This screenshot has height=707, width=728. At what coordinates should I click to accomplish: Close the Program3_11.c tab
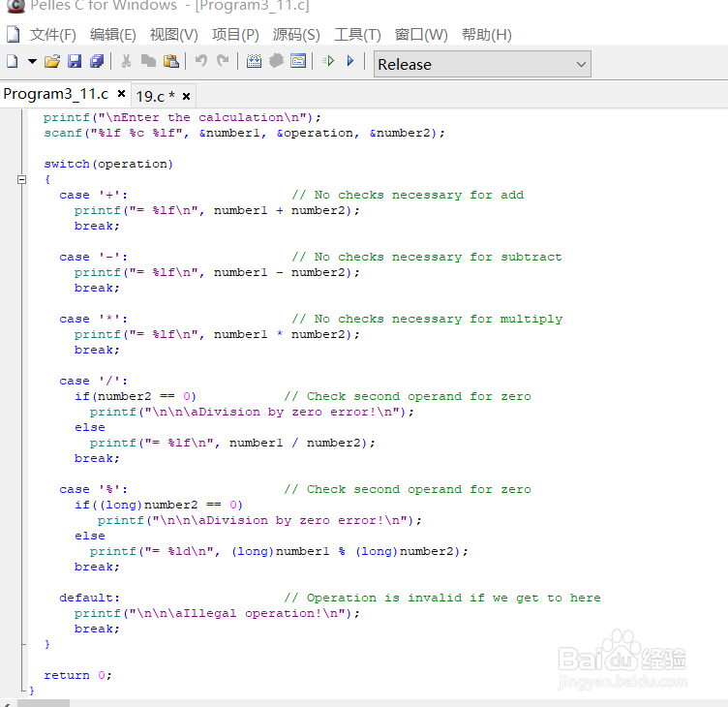[122, 94]
